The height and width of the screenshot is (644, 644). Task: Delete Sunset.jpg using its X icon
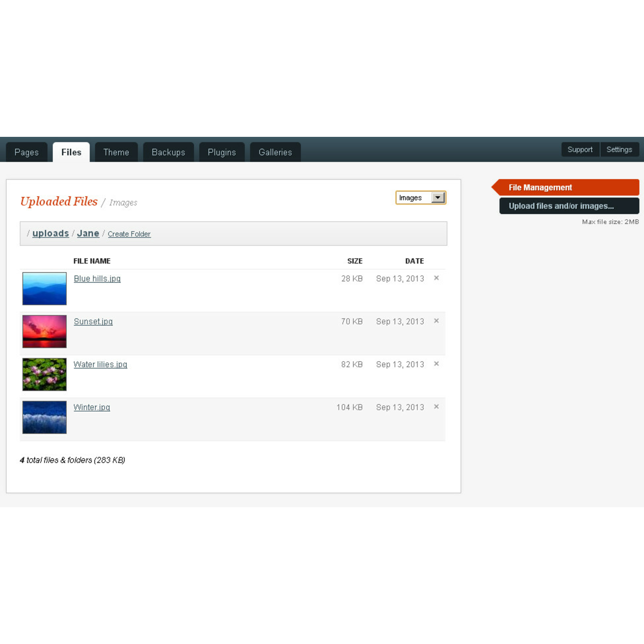click(x=436, y=320)
